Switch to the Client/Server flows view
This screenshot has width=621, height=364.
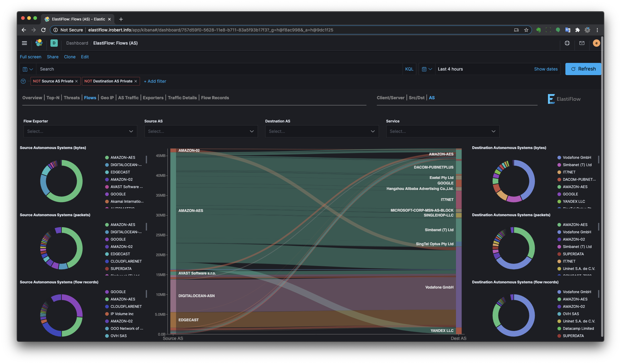pos(391,98)
